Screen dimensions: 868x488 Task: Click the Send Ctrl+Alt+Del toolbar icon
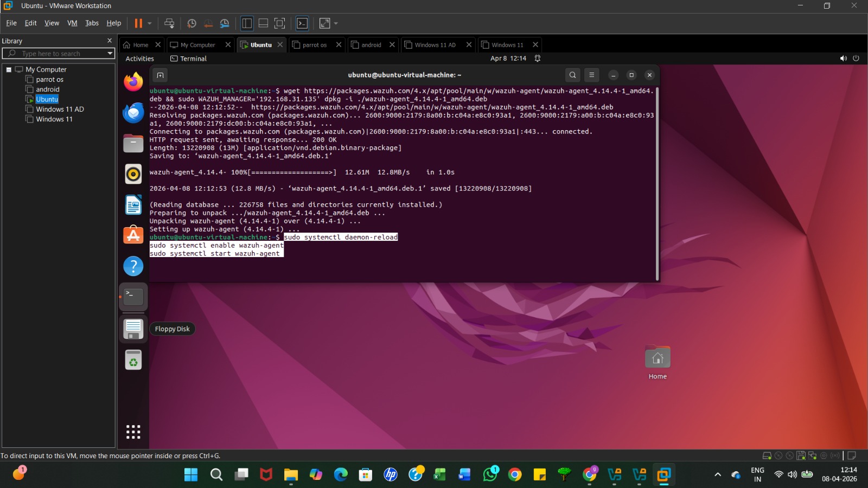point(169,23)
